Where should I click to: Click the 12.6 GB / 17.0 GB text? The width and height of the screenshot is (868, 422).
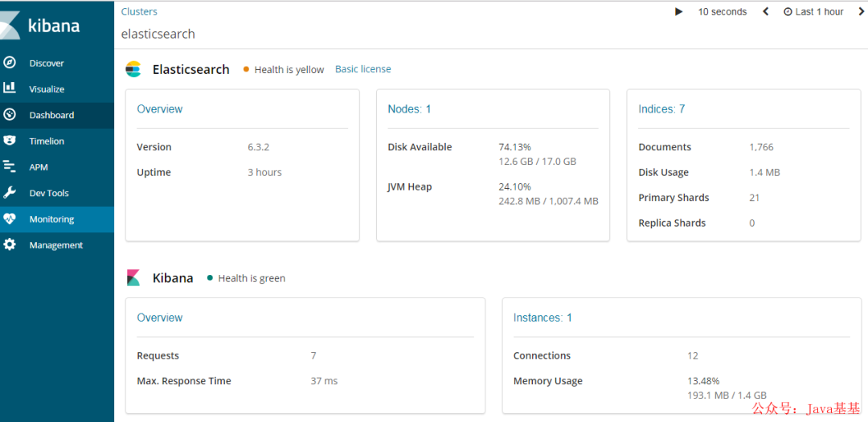click(537, 162)
